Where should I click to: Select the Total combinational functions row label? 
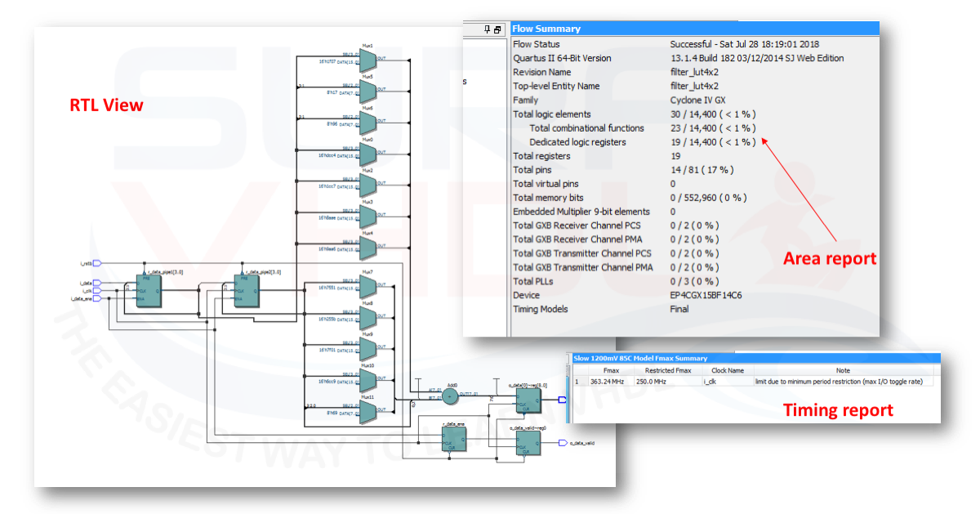pos(586,127)
